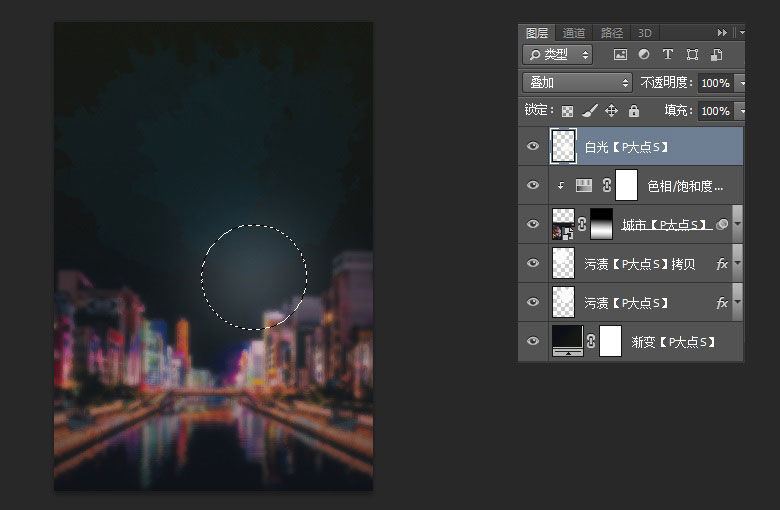Click the pixel layer filter icon
Image resolution: width=780 pixels, height=510 pixels.
click(x=620, y=55)
